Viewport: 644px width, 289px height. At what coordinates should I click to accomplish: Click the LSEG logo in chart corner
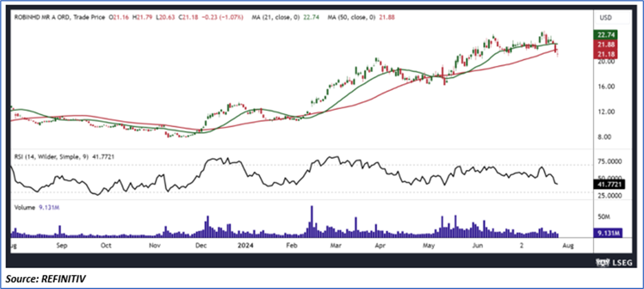pos(613,261)
